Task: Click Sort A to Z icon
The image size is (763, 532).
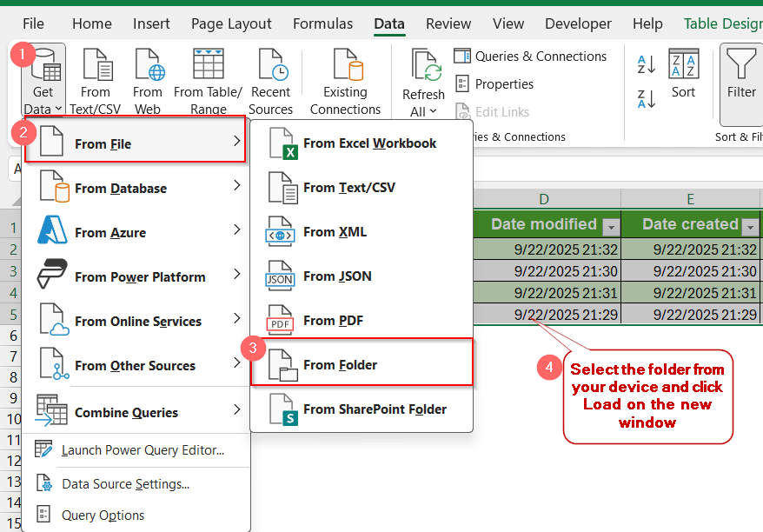Action: tap(647, 64)
